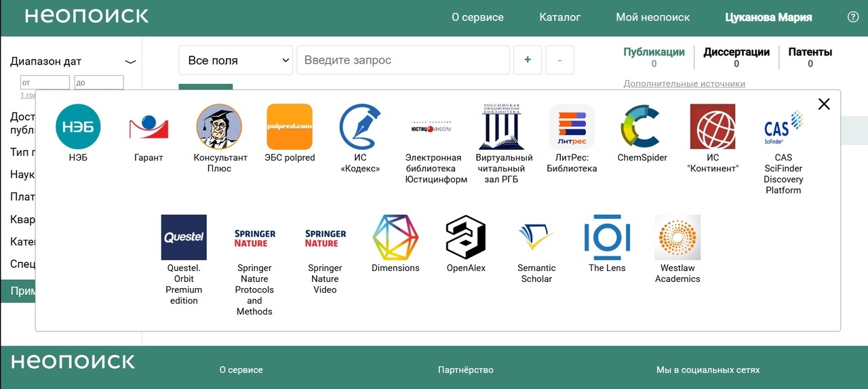The height and width of the screenshot is (389, 868).
Task: Click The Lens text label
Action: point(607,268)
